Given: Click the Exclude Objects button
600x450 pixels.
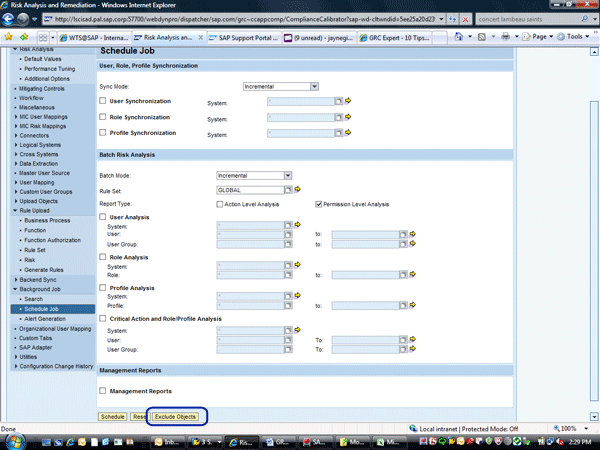Looking at the screenshot, I should pos(175,416).
